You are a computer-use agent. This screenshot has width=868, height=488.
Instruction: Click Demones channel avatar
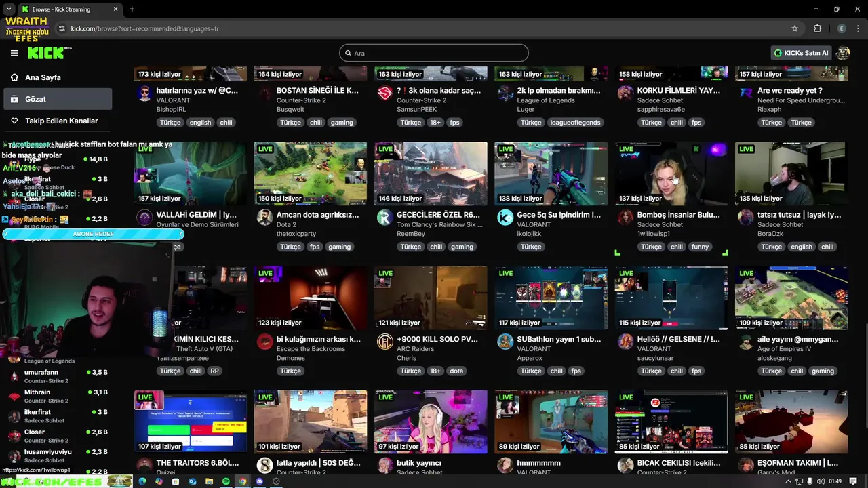pyautogui.click(x=265, y=342)
